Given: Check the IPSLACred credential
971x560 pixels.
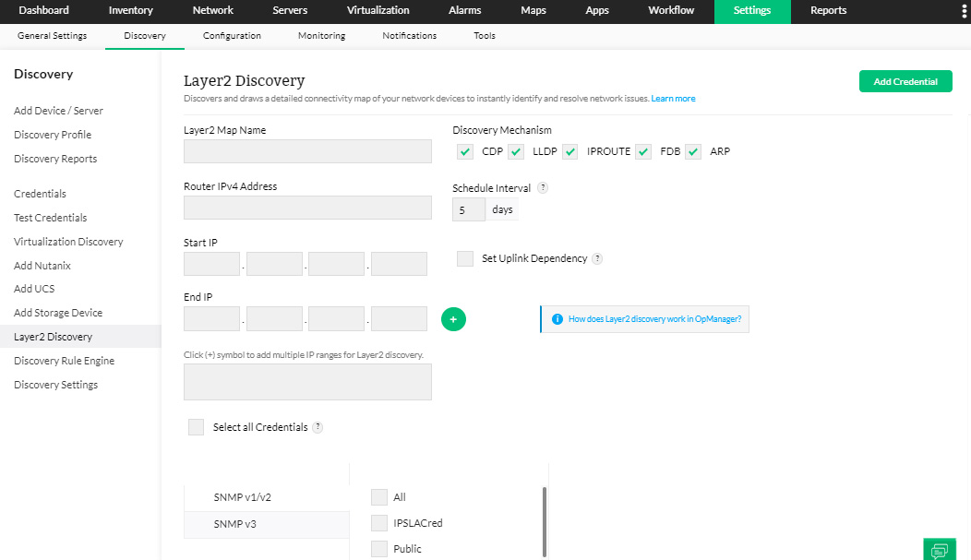Looking at the screenshot, I should pyautogui.click(x=378, y=522).
